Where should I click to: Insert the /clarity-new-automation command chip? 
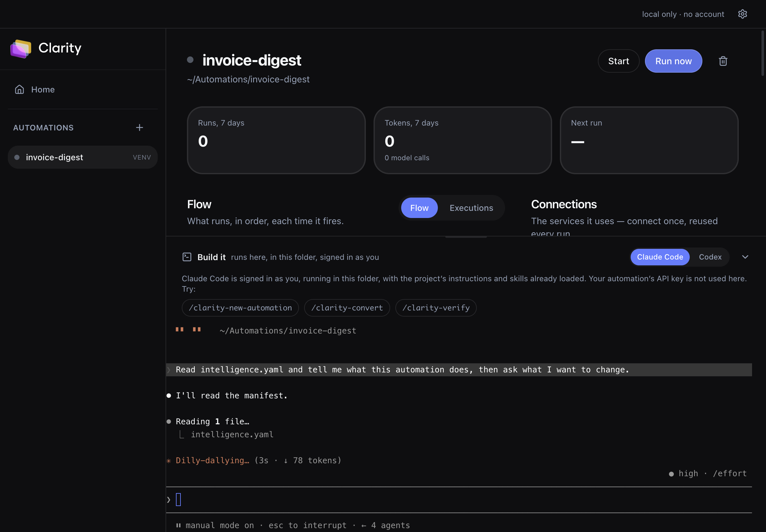(x=240, y=308)
